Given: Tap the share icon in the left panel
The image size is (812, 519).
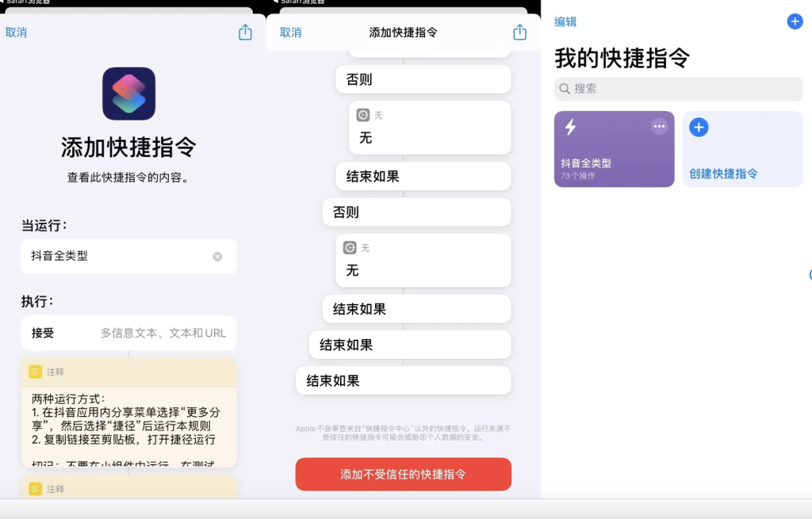Looking at the screenshot, I should click(x=245, y=32).
